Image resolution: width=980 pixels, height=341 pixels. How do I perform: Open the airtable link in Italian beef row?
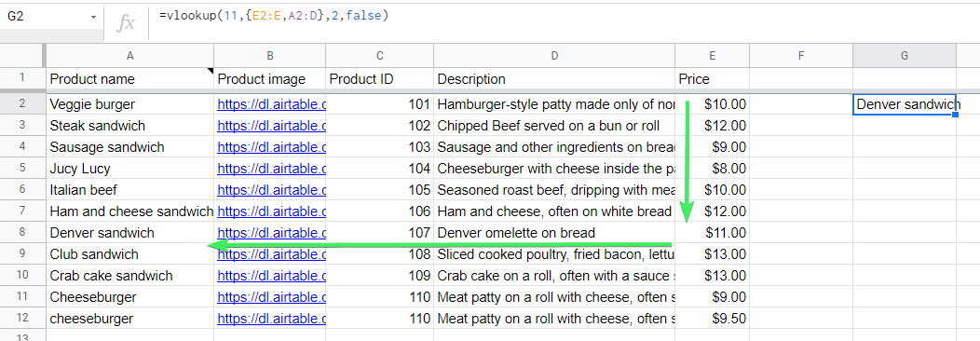click(x=271, y=189)
